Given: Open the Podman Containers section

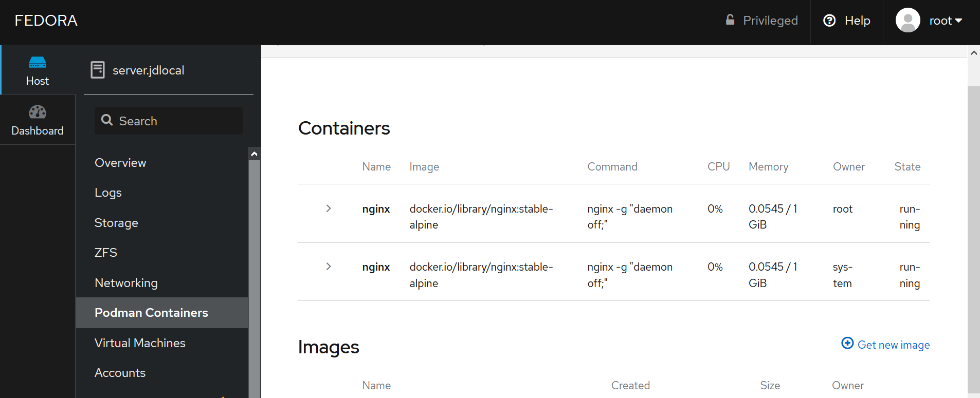Looking at the screenshot, I should [151, 312].
